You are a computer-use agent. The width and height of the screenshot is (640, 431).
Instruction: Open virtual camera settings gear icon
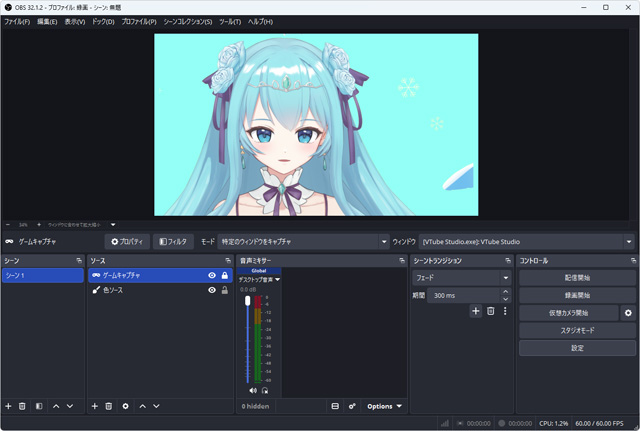[628, 313]
